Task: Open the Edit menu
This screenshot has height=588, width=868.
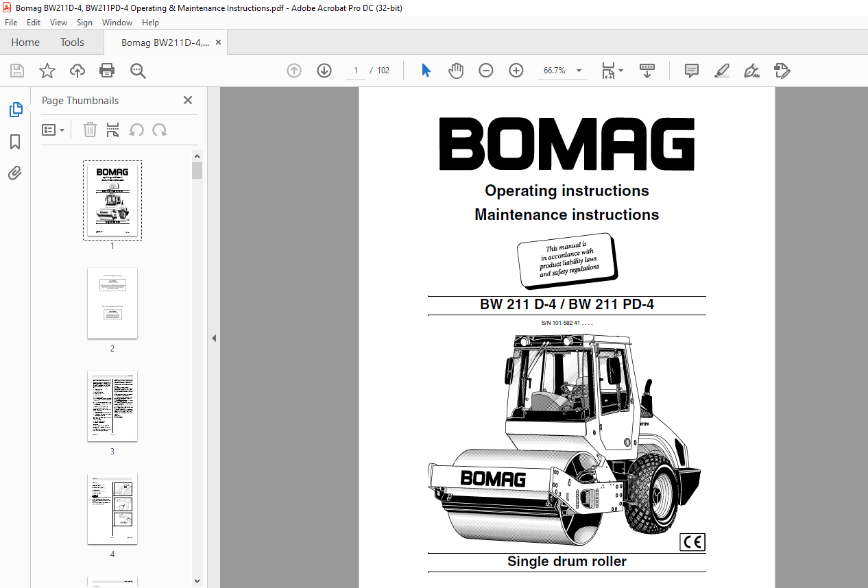Action: [34, 22]
